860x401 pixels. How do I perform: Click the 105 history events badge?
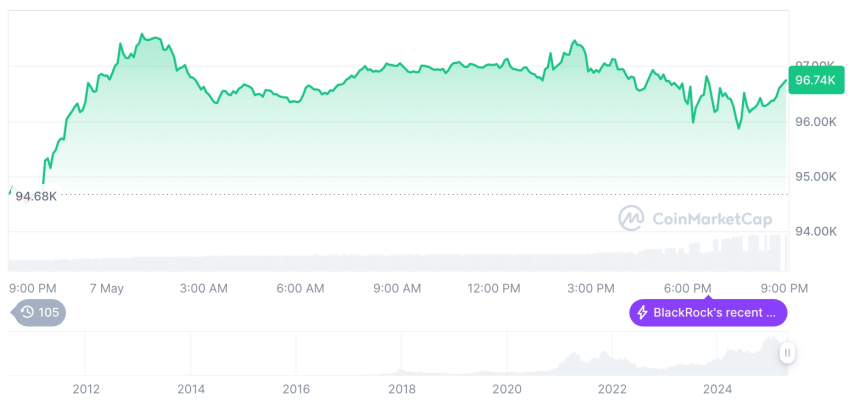click(40, 313)
